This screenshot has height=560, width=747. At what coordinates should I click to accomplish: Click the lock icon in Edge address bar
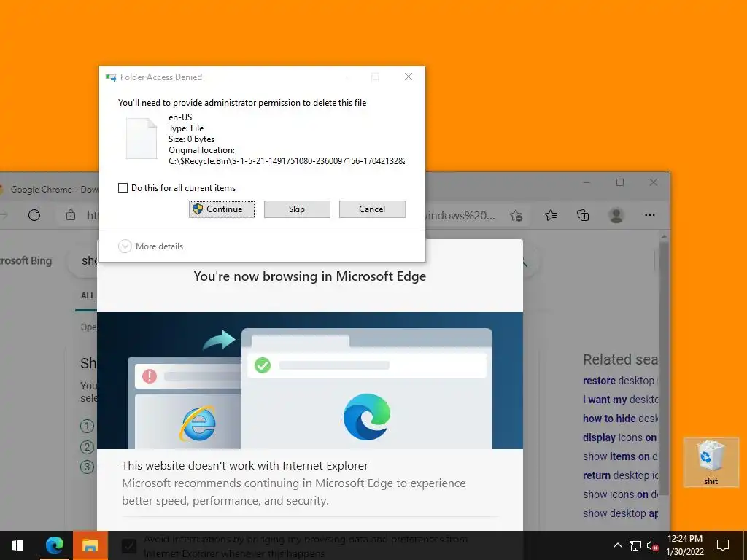click(71, 215)
